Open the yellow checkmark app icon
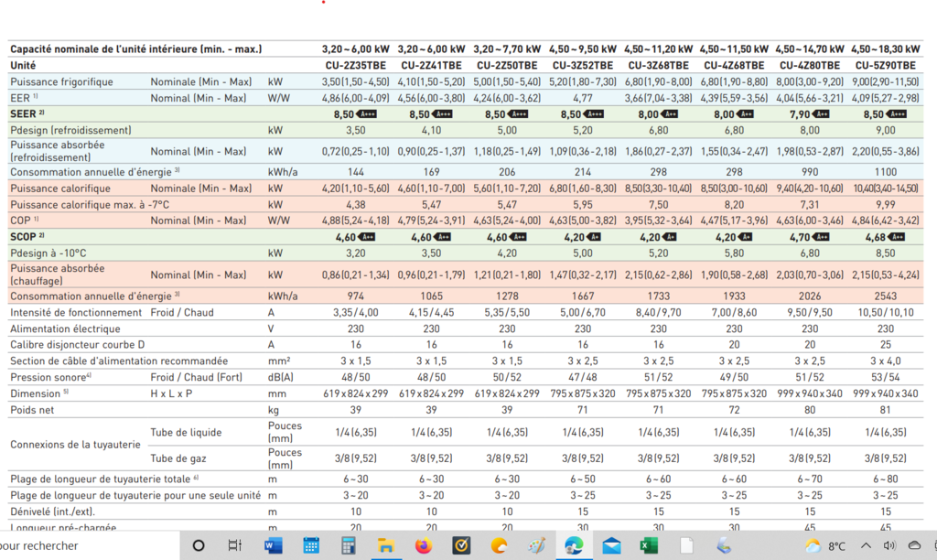Screen dimensions: 937x560 click(x=461, y=545)
